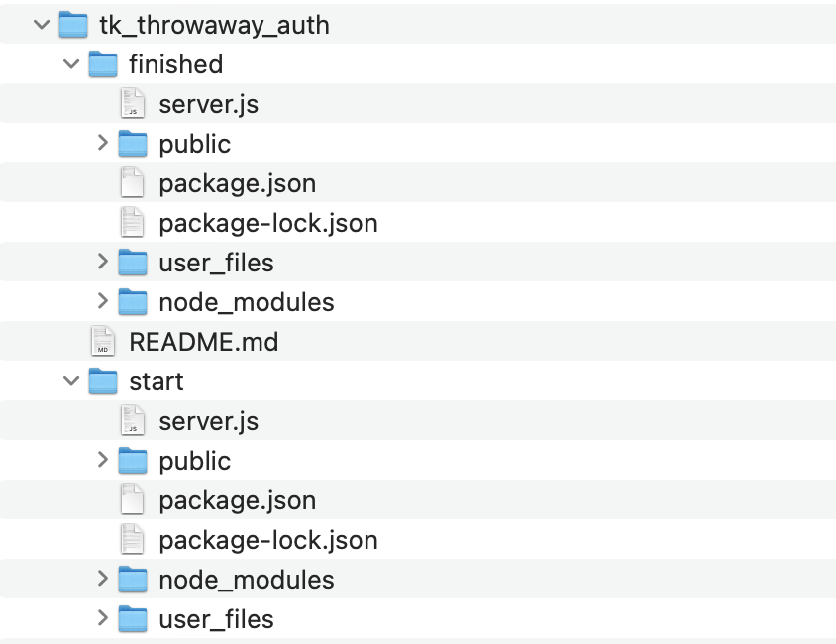Select server.js under start
Image resolution: width=836 pixels, height=644 pixels.
point(208,420)
